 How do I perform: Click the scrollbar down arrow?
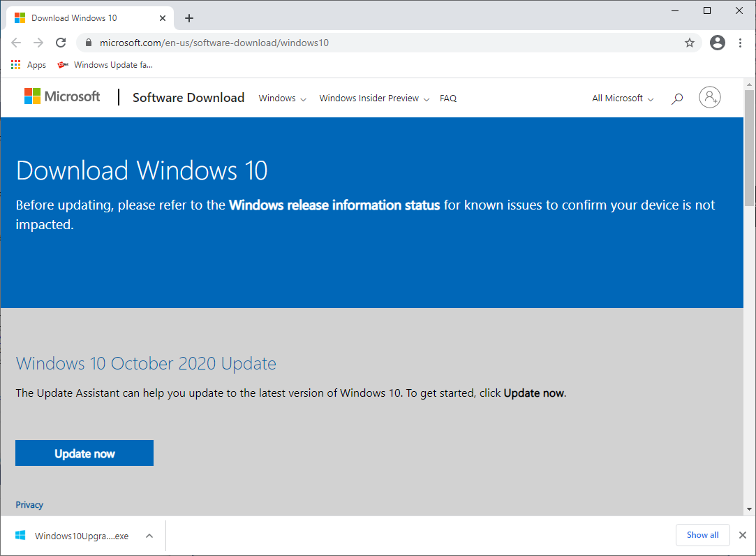(749, 509)
